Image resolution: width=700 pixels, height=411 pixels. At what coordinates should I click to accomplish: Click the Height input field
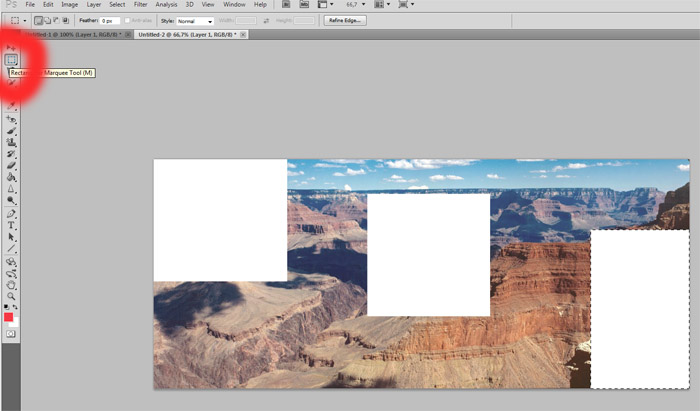304,21
